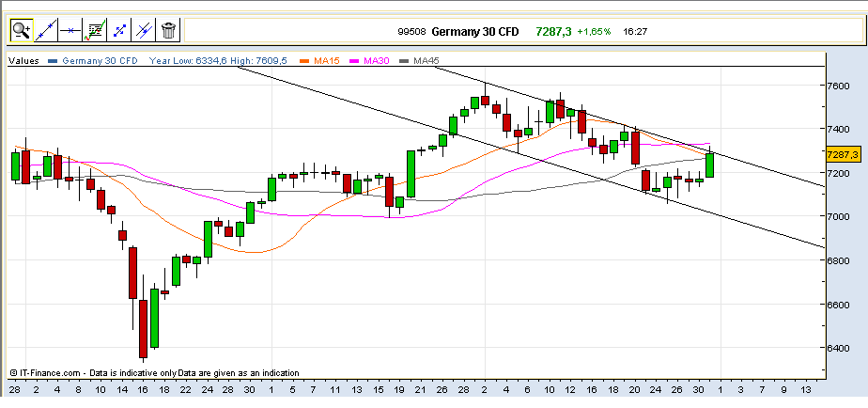The width and height of the screenshot is (868, 408).
Task: Click the trash bin delete tool
Action: [168, 30]
